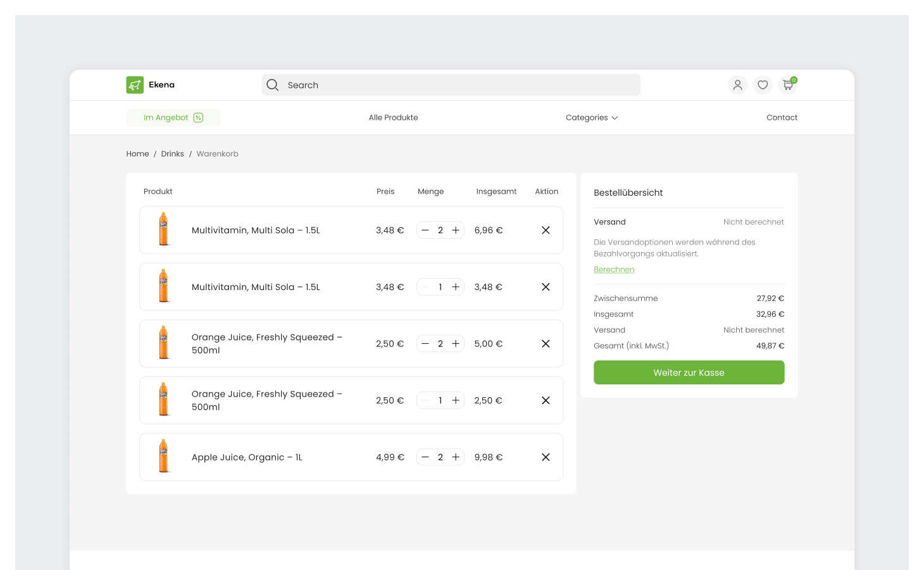The width and height of the screenshot is (924, 570).
Task: Click the Berechnen shipping link
Action: 613,269
